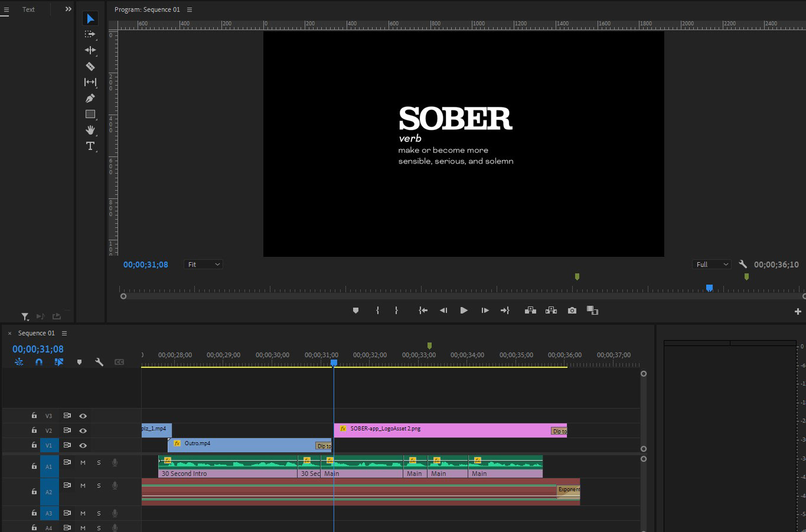Toggle Linked Selection in timeline
The width and height of the screenshot is (806, 532).
[x=59, y=362]
